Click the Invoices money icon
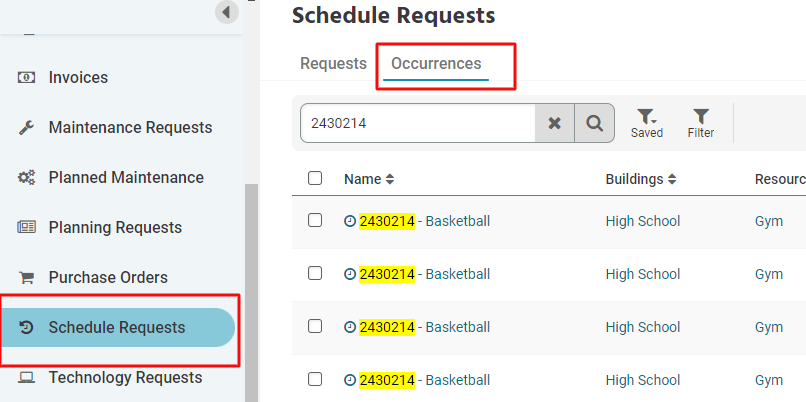Viewport: 806px width, 402px height. (26, 78)
